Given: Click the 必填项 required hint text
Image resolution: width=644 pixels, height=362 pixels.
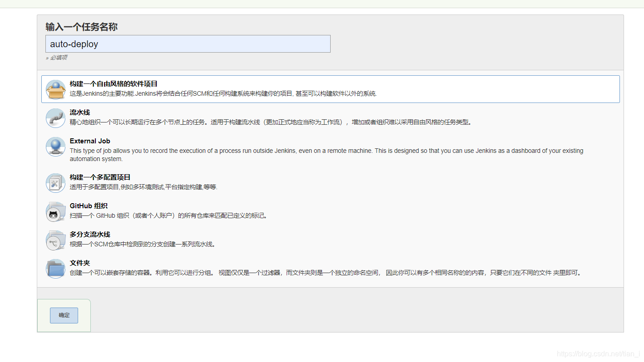Looking at the screenshot, I should click(57, 58).
